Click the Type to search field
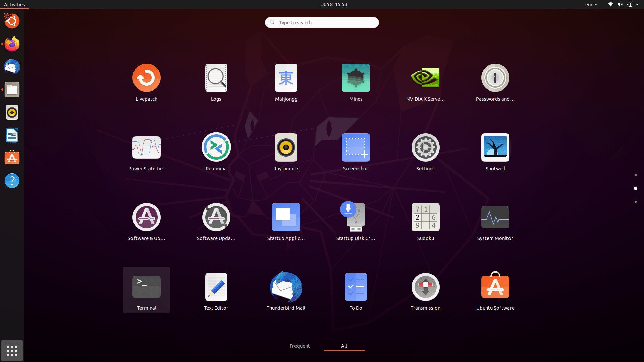Image resolution: width=644 pixels, height=362 pixels. coord(322,22)
